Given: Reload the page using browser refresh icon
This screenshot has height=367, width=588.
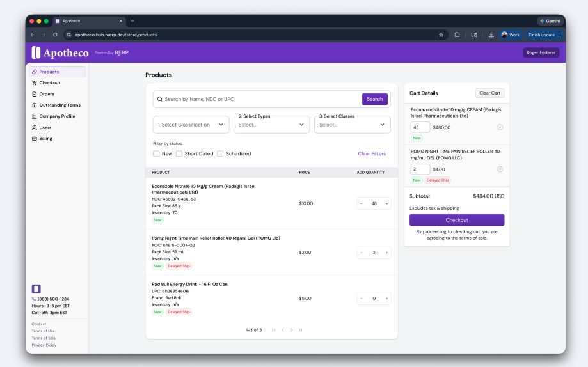Looking at the screenshot, I should point(55,35).
